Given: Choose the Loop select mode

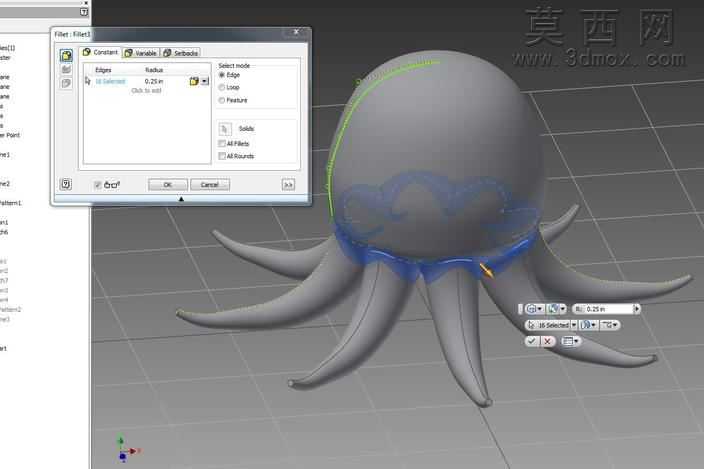Looking at the screenshot, I should click(222, 87).
